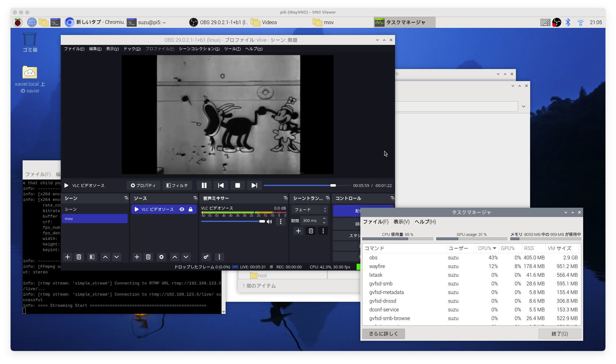
Task: Open the Wi-Fi network menu in the tray
Action: (x=580, y=22)
